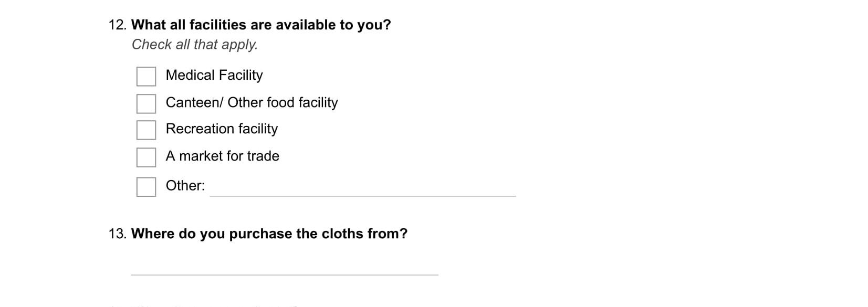Click the Canteen/ Other food facility label
This screenshot has width=868, height=307.
[252, 102]
